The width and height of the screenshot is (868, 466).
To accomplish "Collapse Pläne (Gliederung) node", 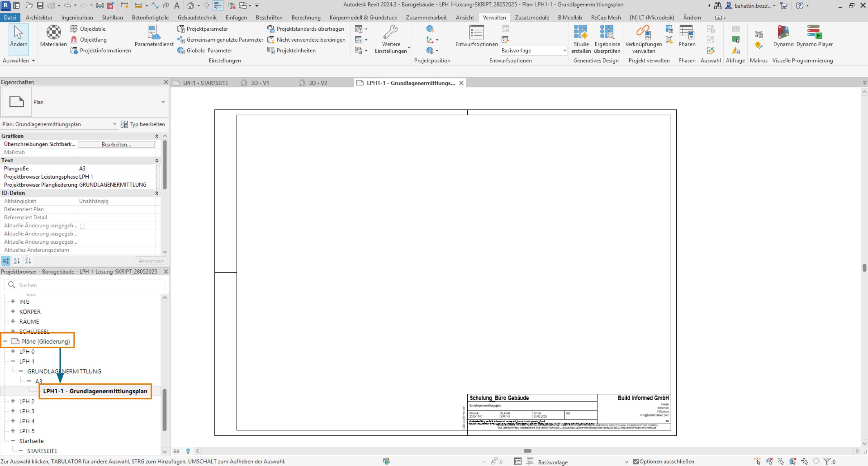I will 5,341.
